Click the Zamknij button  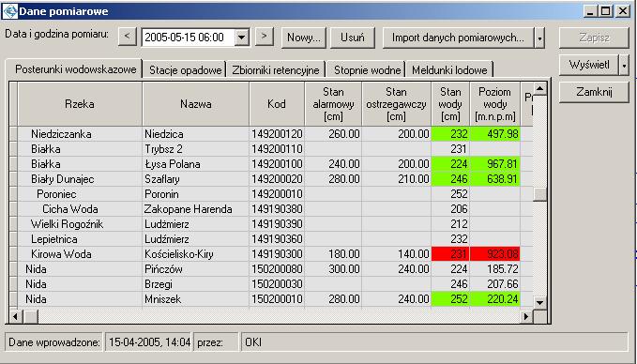(x=594, y=92)
